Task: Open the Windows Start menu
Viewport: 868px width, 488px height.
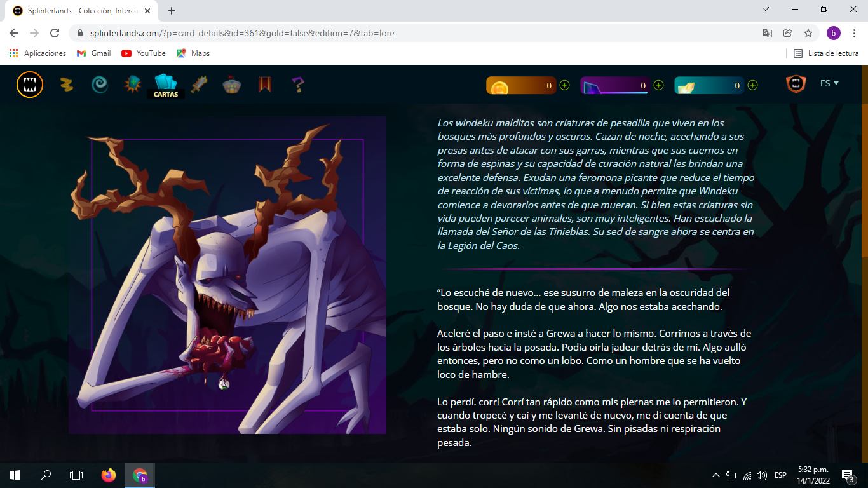Action: [15, 475]
